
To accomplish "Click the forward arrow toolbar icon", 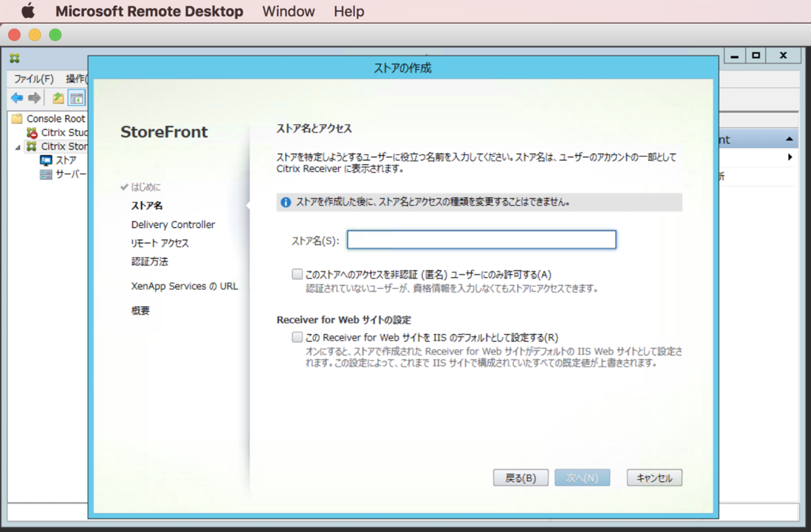I will pos(34,97).
